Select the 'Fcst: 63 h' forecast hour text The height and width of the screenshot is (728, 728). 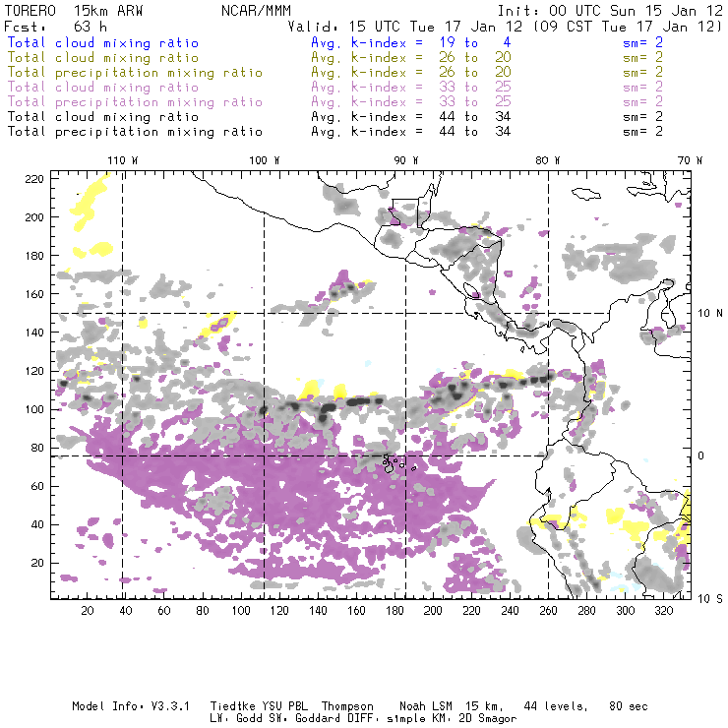(55, 27)
